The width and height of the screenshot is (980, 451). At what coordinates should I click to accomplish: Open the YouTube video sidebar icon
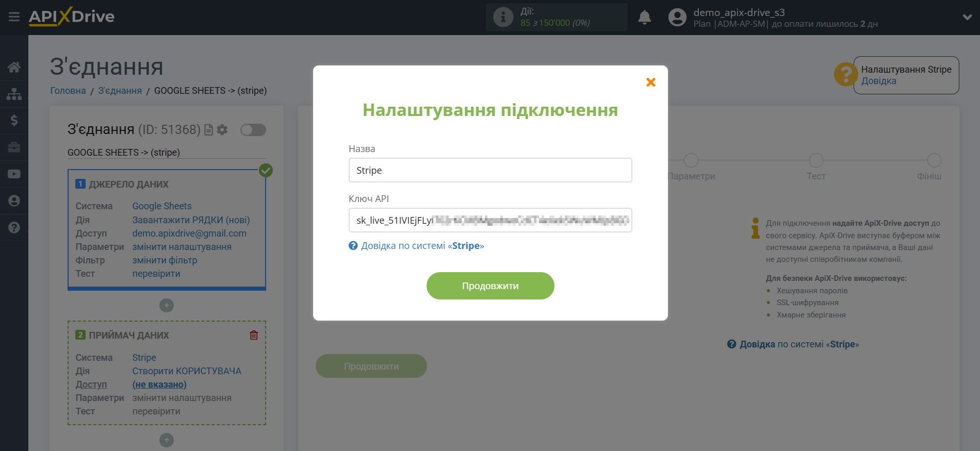coord(14,174)
